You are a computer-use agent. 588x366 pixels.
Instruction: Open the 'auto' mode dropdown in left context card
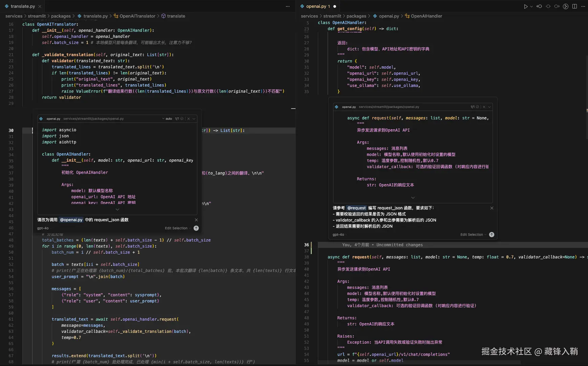click(167, 119)
